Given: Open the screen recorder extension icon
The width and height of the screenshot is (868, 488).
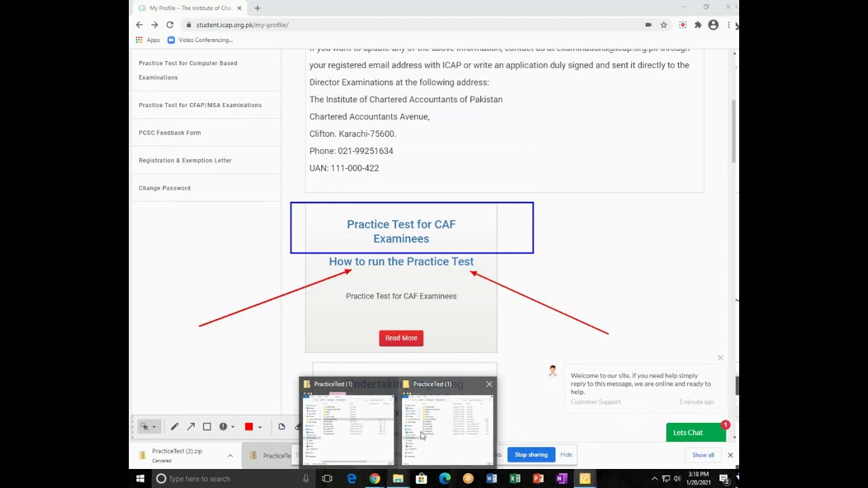Looking at the screenshot, I should tap(683, 25).
